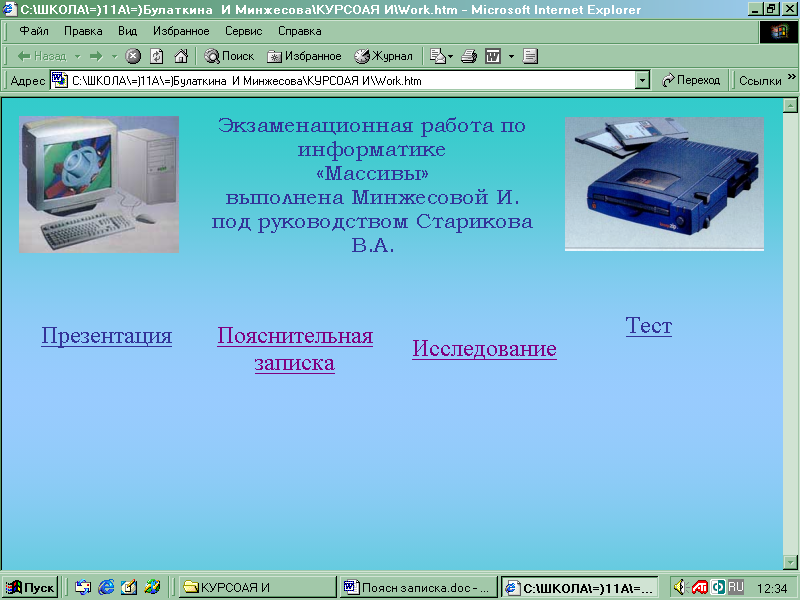Click the blue tray icon beside ATI
Screen dimensions: 800x600
pyautogui.click(x=718, y=588)
